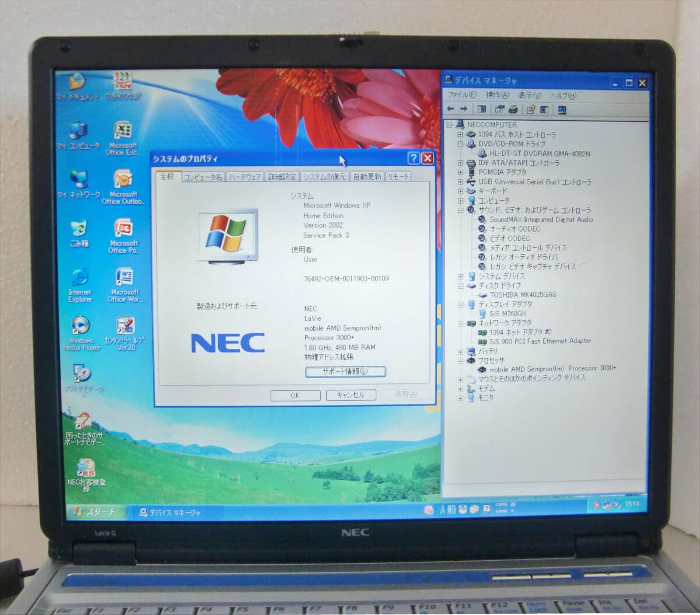This screenshot has width=700, height=615.
Task: Click the Print icon in Device Manager toolbar
Action: (513, 109)
